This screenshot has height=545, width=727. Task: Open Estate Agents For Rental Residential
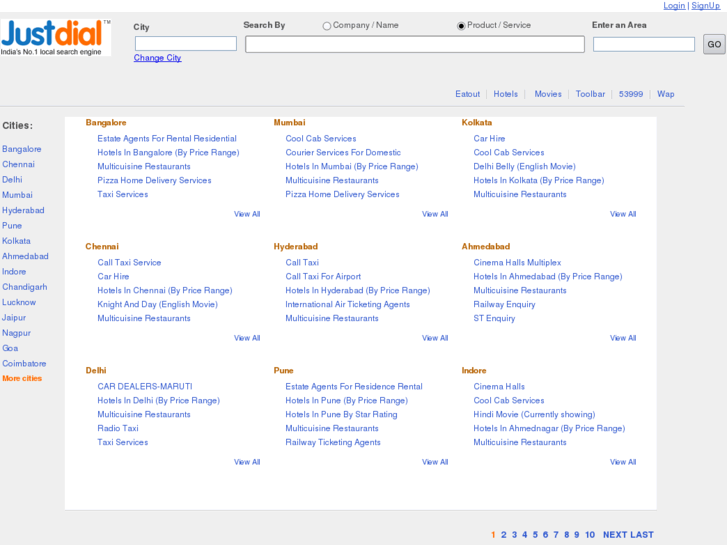(x=167, y=139)
